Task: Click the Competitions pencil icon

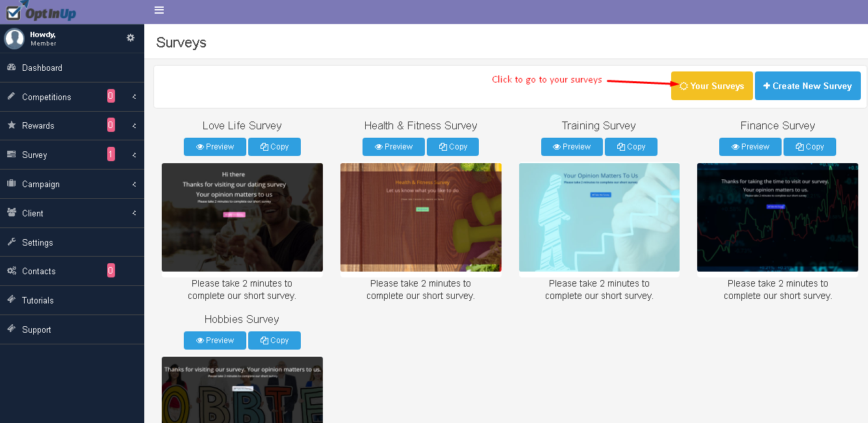Action: [11, 96]
